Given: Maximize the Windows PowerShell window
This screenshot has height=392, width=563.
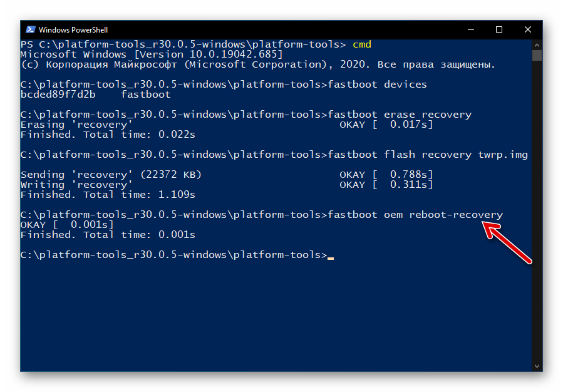Looking at the screenshot, I should (x=499, y=29).
